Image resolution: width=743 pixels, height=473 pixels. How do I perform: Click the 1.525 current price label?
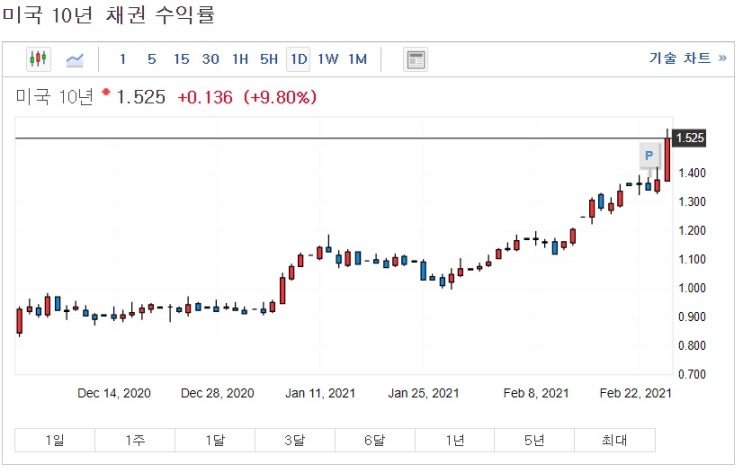click(x=690, y=138)
